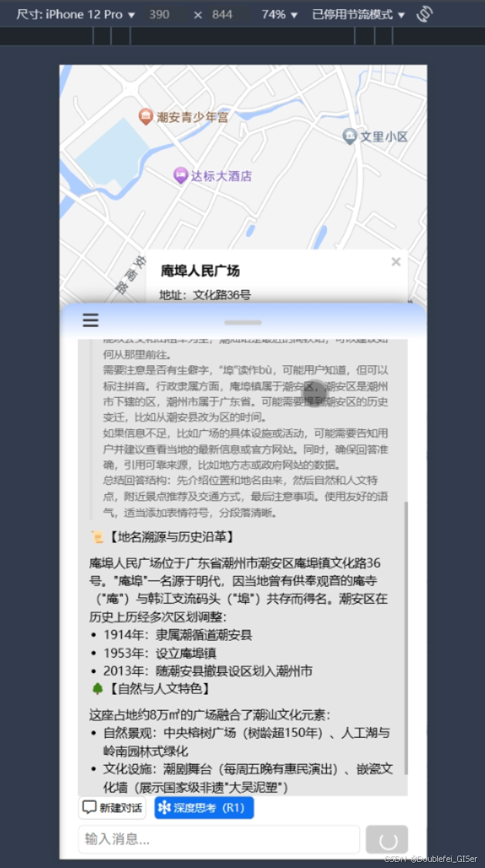Click the chat bubble icon on 新建对话
This screenshot has height=868, width=485.
(89, 808)
